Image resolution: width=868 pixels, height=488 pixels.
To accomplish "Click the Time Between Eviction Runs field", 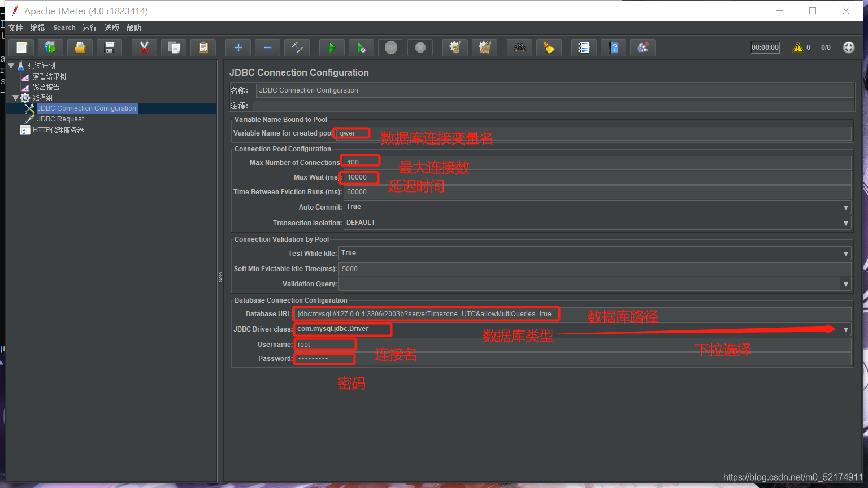I will (597, 192).
